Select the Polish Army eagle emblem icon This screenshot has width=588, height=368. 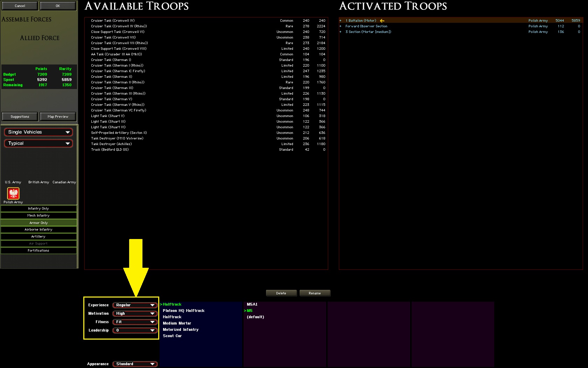(x=13, y=193)
